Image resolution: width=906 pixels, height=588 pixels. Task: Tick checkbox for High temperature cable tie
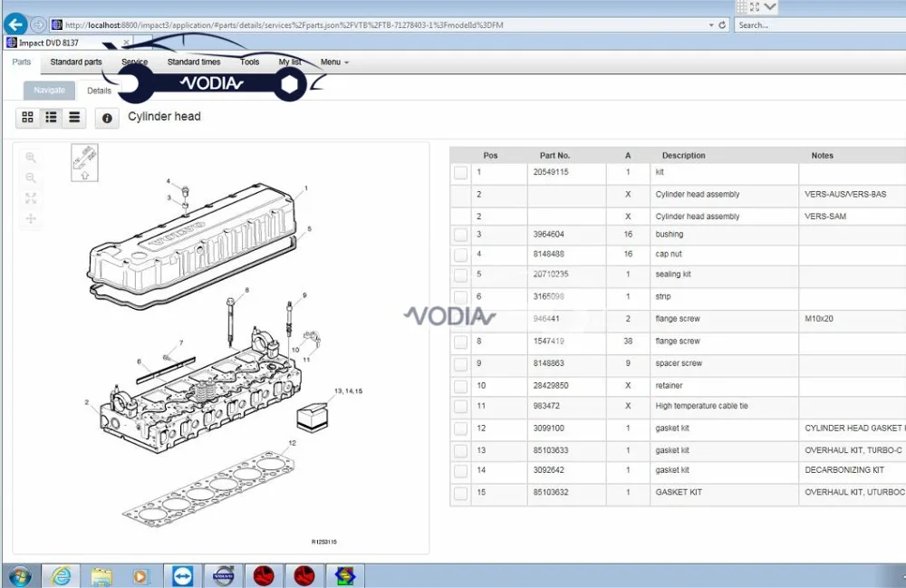tap(460, 406)
